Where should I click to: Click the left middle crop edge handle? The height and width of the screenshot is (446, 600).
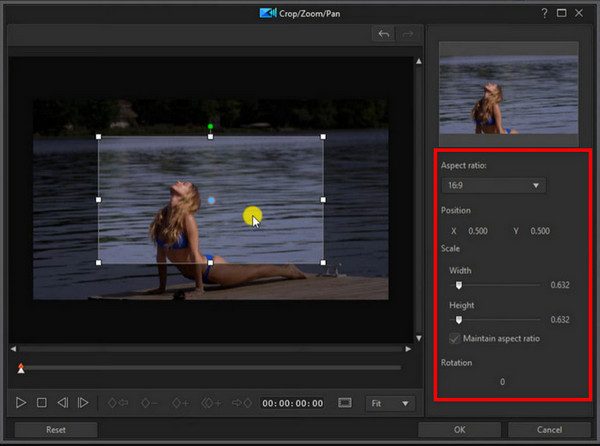(x=98, y=200)
